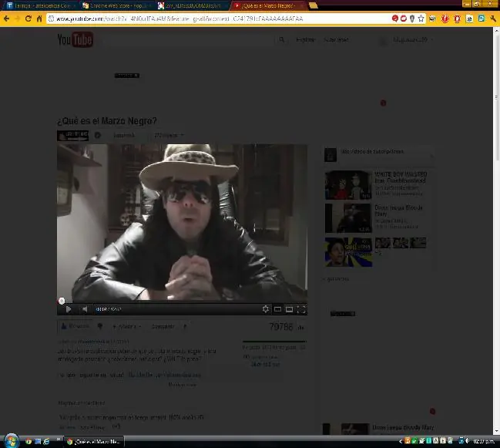Open the Explorar link in YouTube header

305,39
